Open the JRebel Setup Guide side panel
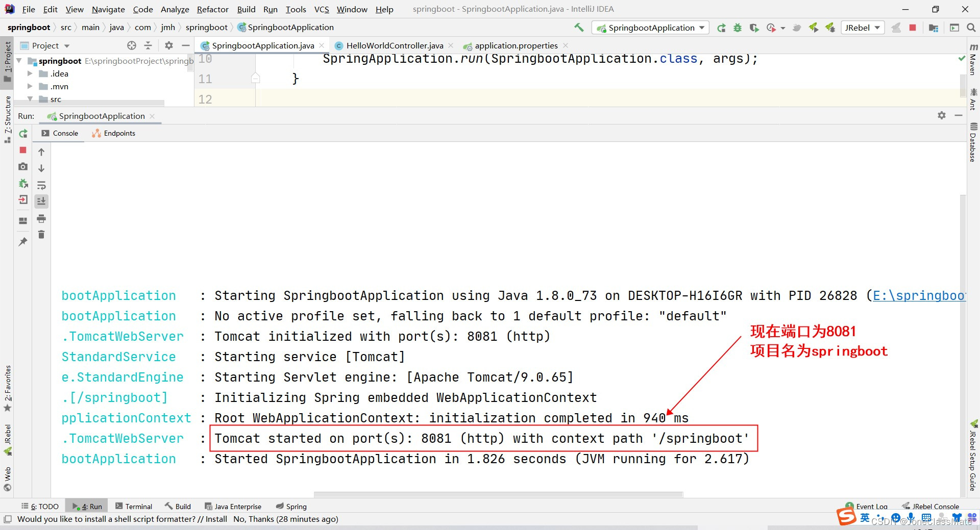The height and width of the screenshot is (530, 980). [x=973, y=456]
